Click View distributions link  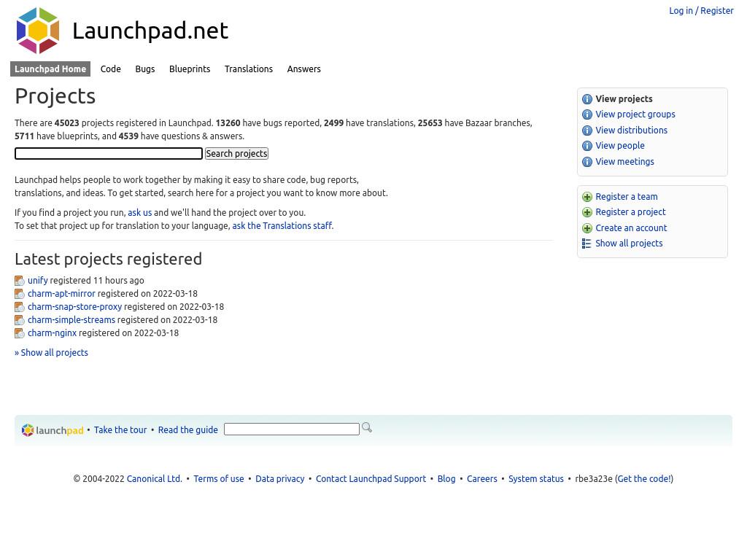631,130
